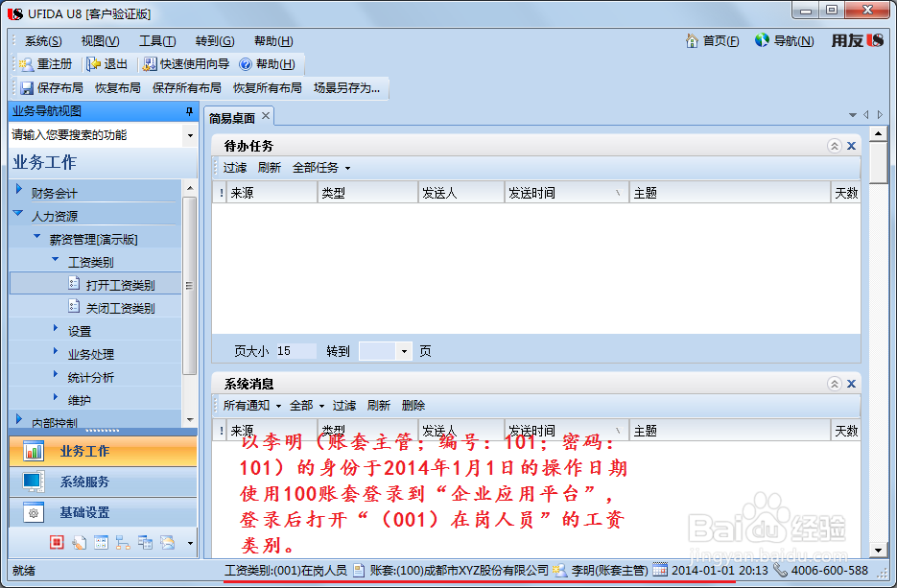This screenshot has height=588, width=897.
Task: Click the colored window panel shortcut icon
Action: 102,542
